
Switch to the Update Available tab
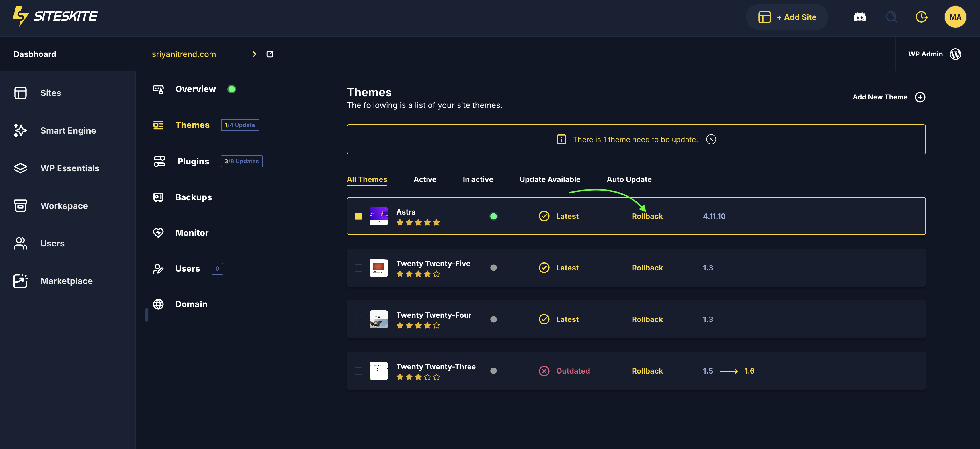point(550,179)
